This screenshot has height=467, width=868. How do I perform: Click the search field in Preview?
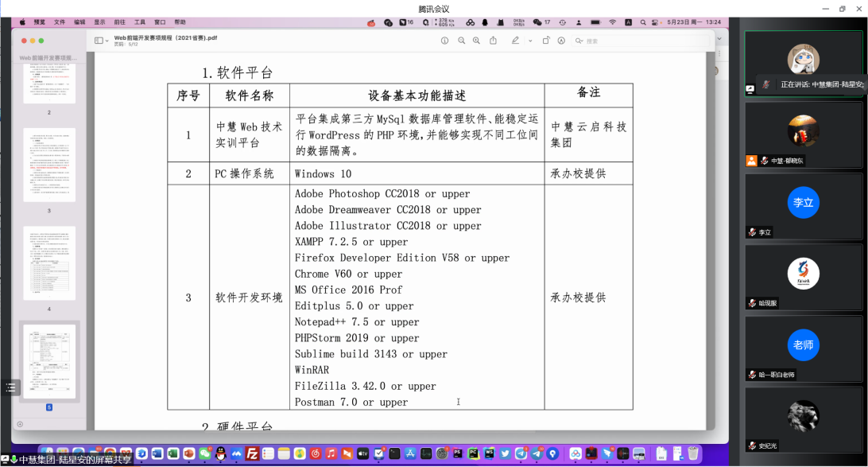click(x=642, y=41)
